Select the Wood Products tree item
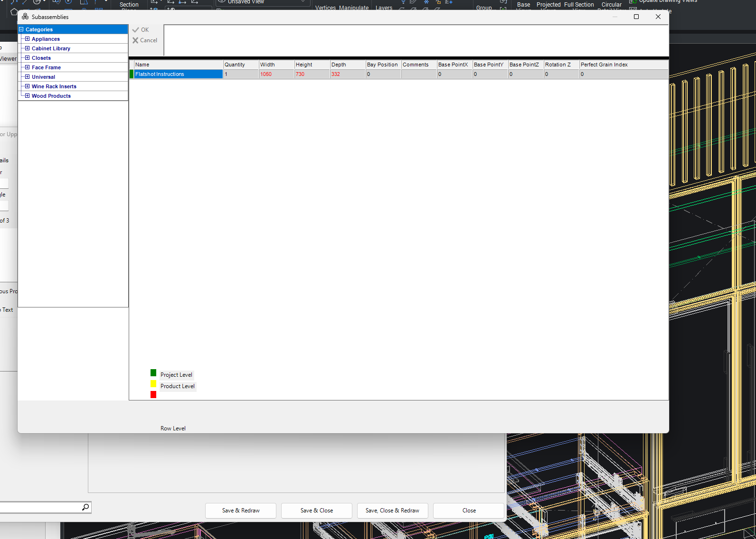The image size is (756, 539). (x=51, y=96)
